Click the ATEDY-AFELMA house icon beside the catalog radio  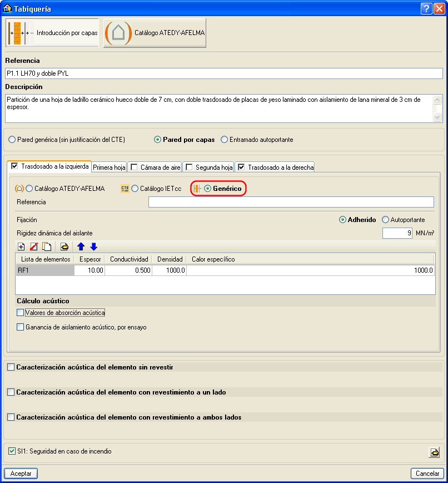click(19, 189)
